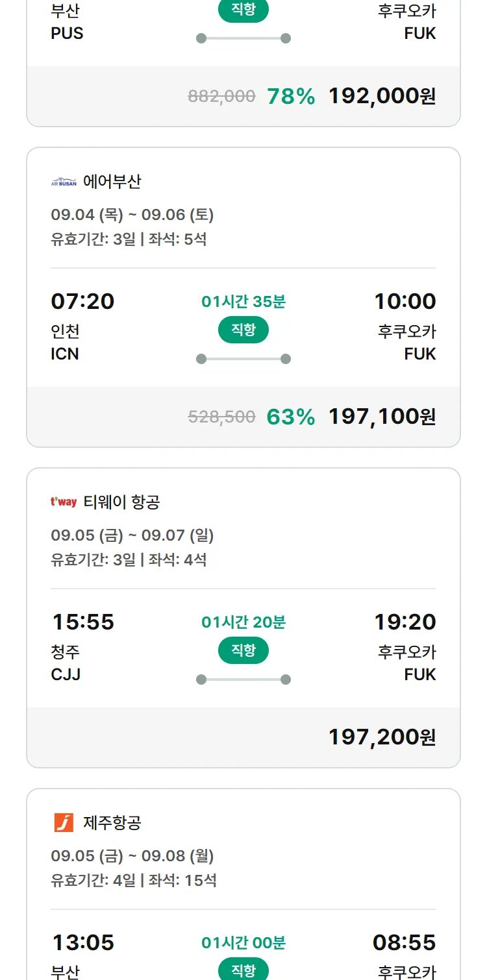Click route line on ICN to FUK flight
Viewport: 487px width, 980px height.
[x=243, y=359]
